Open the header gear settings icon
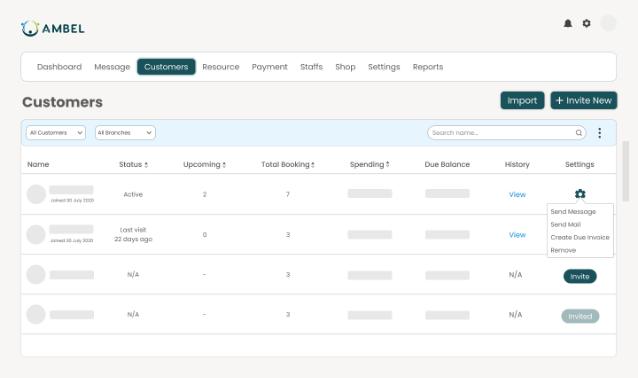The width and height of the screenshot is (638, 378). click(x=586, y=24)
